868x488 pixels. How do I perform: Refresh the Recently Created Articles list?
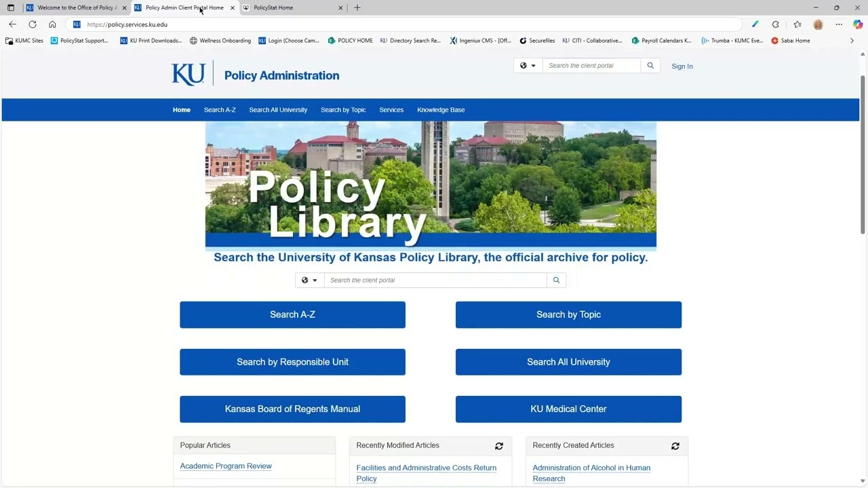(x=675, y=446)
